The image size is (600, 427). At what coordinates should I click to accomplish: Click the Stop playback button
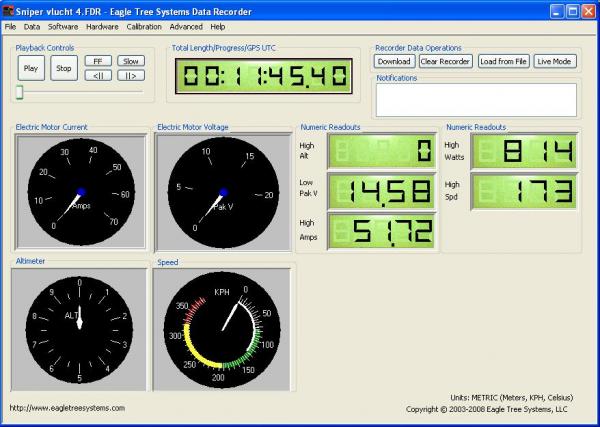click(x=64, y=68)
